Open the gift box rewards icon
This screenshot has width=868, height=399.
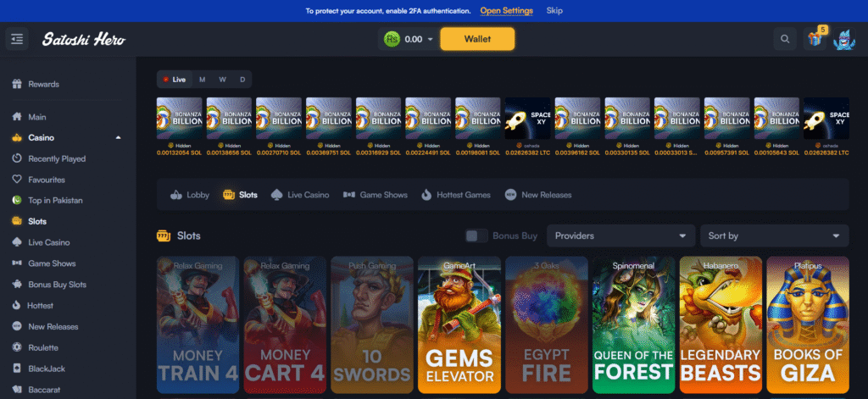click(815, 39)
